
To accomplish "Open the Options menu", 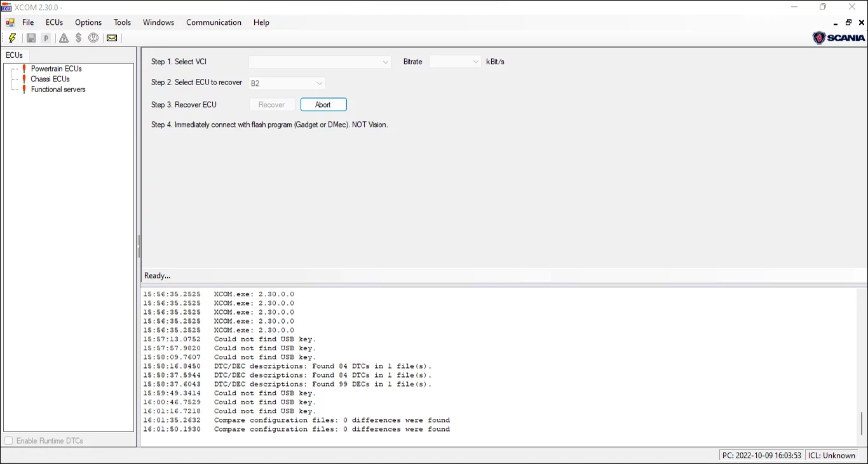I will point(88,22).
